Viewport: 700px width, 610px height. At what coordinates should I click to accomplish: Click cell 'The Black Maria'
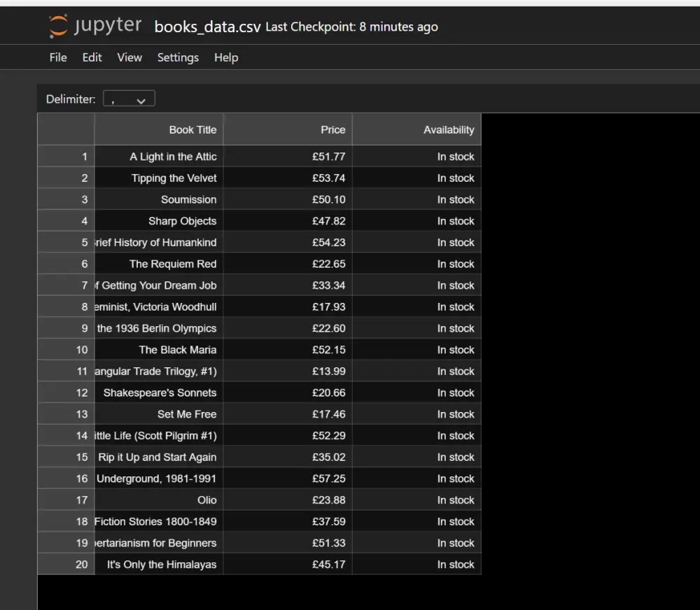tap(159, 350)
